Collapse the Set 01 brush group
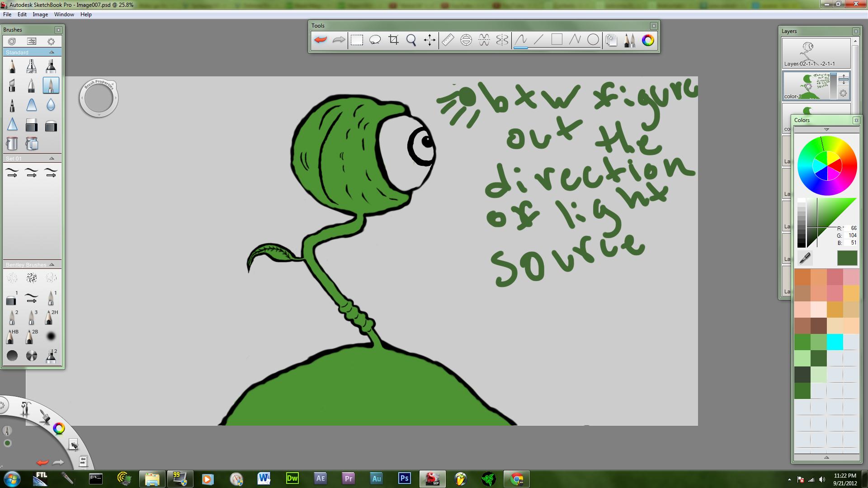 click(52, 159)
